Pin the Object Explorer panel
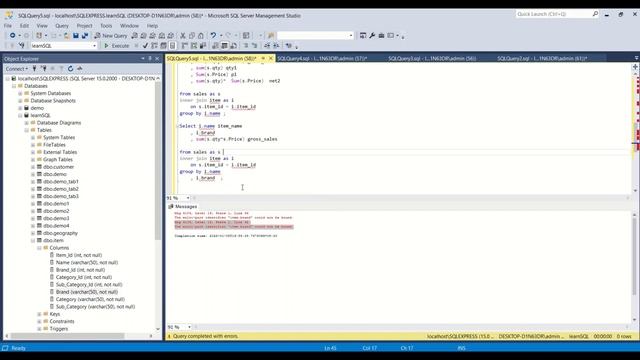Image resolution: width=640 pixels, height=360 pixels. (x=150, y=59)
